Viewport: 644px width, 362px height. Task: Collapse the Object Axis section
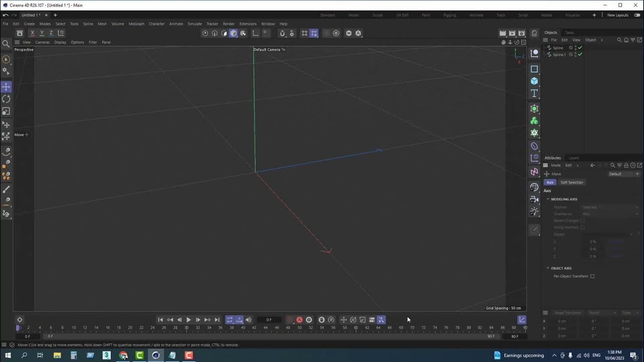(548, 268)
